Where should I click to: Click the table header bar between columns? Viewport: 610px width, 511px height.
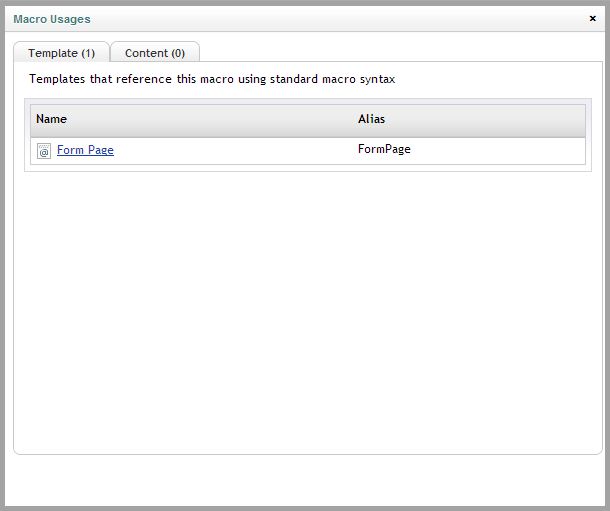pos(212,121)
